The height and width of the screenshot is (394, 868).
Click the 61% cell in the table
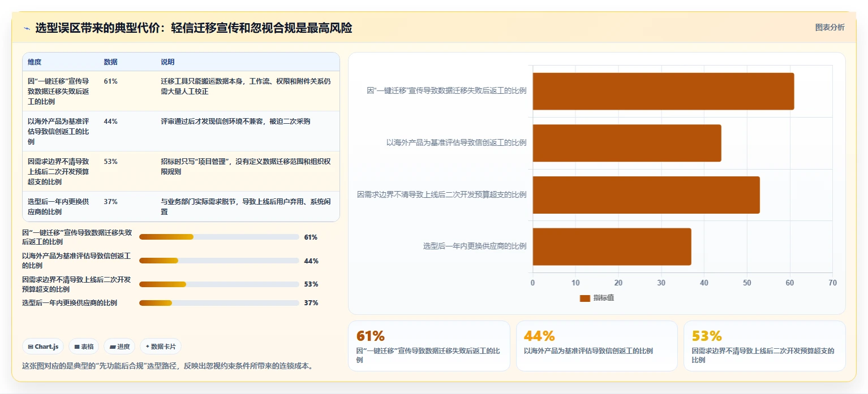pos(111,81)
